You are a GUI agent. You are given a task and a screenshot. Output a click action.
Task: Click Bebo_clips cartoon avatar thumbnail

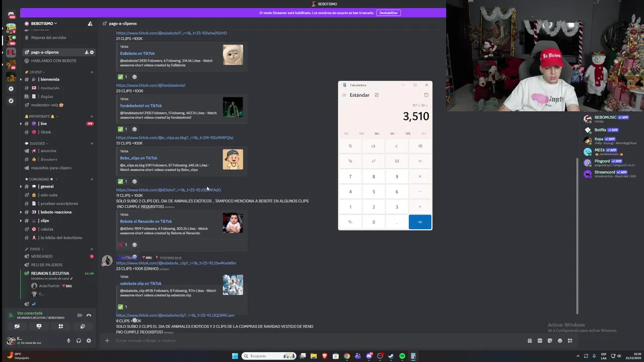click(x=233, y=159)
